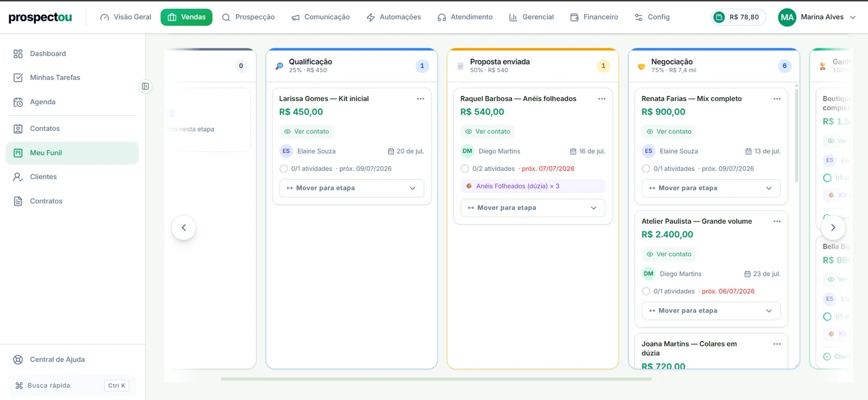The width and height of the screenshot is (868, 400).
Task: Open the Gerencial section
Action: point(532,17)
